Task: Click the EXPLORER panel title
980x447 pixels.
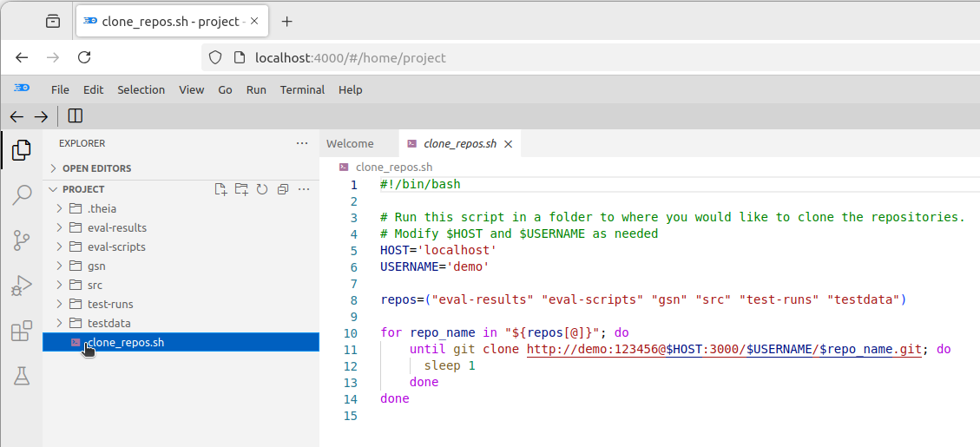Action: 82,143
